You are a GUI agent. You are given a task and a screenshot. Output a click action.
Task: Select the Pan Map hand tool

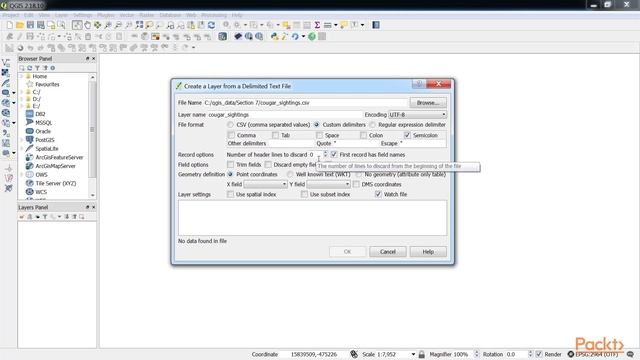[x=87, y=25]
